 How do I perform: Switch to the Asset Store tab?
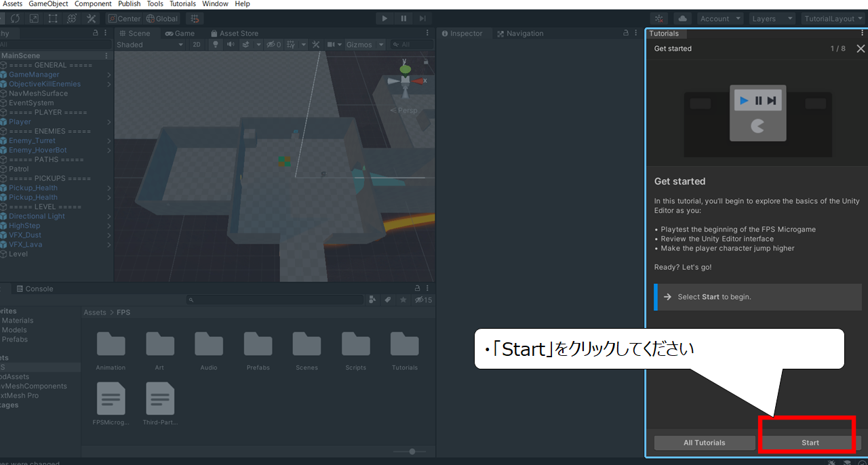click(235, 33)
